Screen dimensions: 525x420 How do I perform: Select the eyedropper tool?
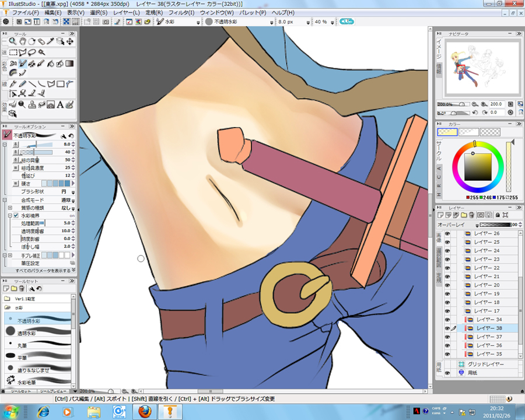tap(51, 41)
